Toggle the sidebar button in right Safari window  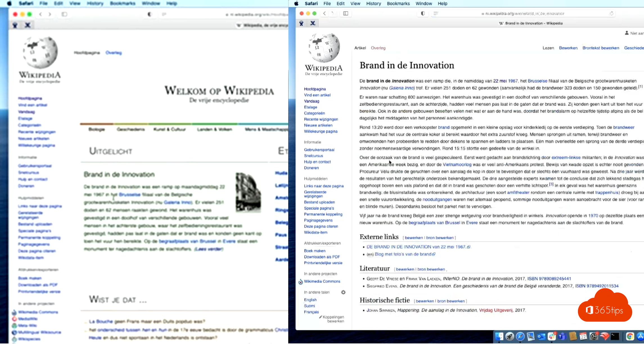346,13
